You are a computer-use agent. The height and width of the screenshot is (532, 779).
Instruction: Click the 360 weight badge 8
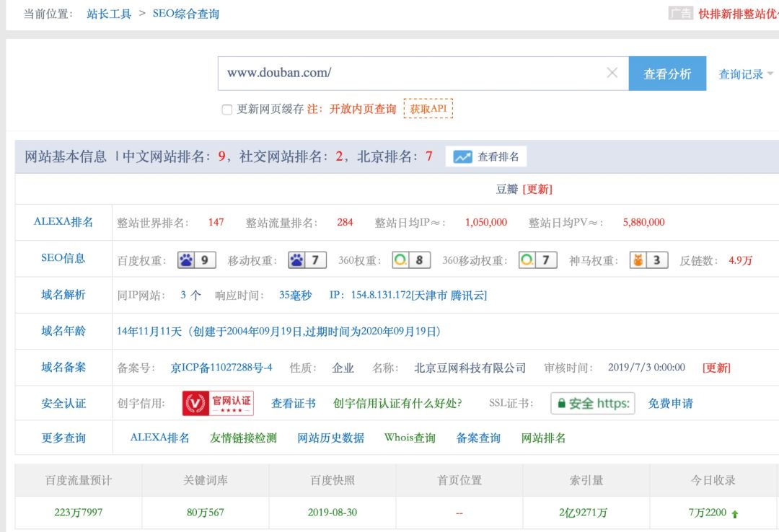point(411,260)
